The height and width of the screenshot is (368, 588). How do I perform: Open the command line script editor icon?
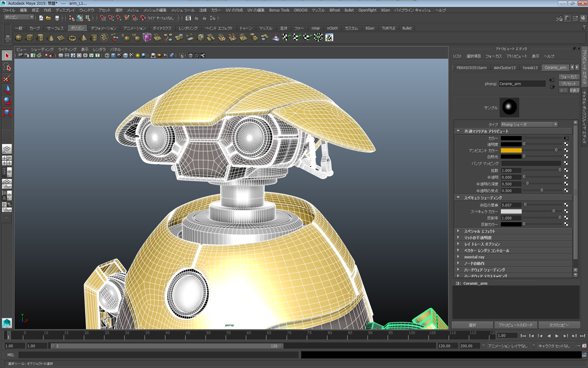584,355
